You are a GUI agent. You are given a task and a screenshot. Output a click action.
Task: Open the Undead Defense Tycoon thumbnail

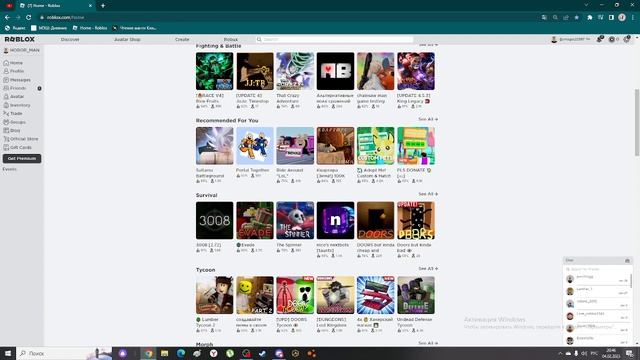click(416, 295)
